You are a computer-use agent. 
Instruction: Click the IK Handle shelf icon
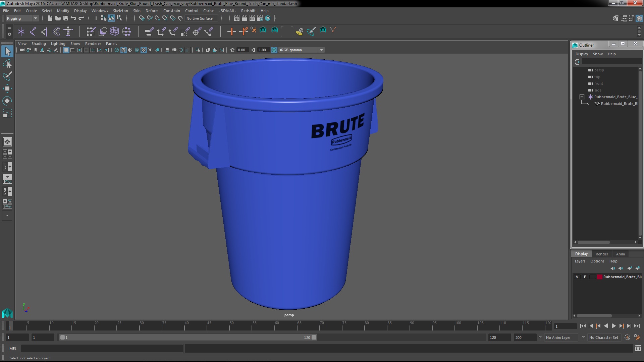coord(45,32)
